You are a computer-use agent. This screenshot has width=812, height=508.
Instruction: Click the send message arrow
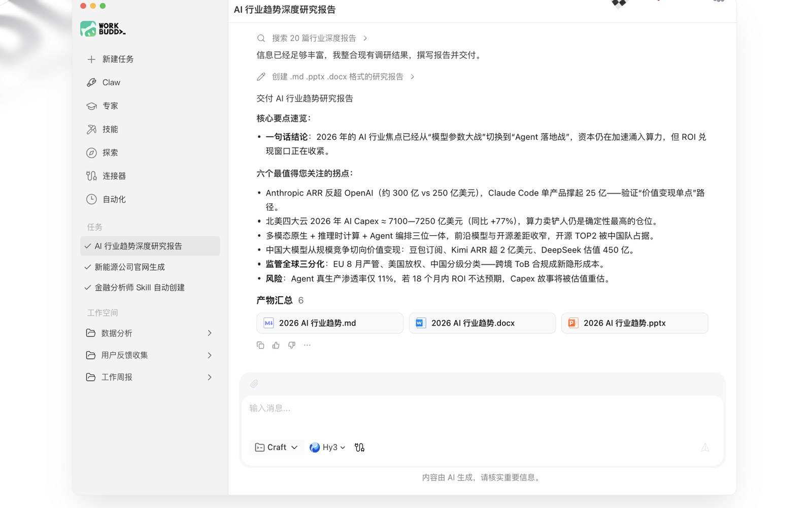pyautogui.click(x=705, y=448)
